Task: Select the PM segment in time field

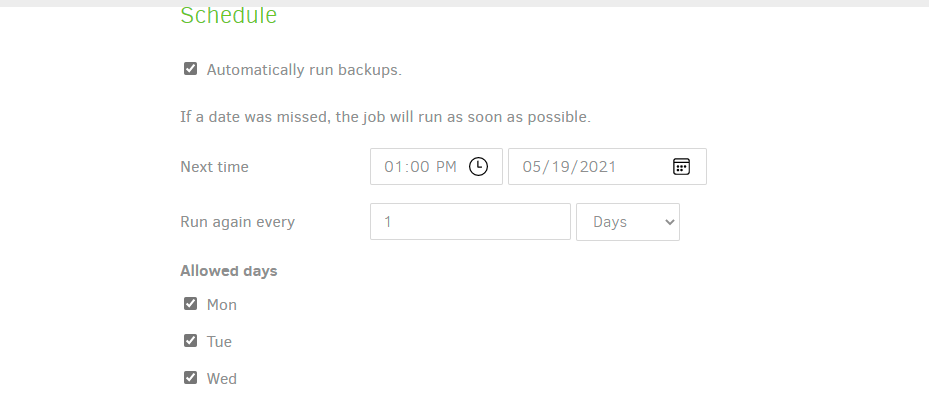Action: point(446,167)
